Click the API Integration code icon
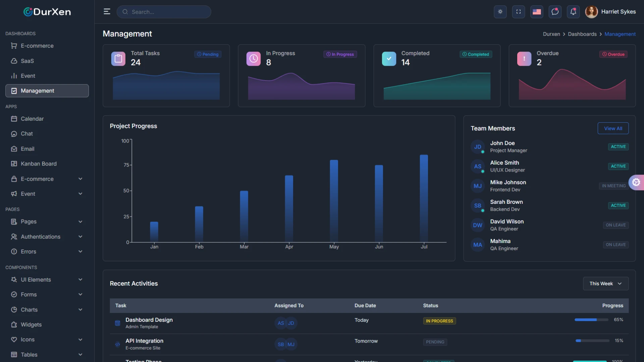Screen dimensions: 644x362 coord(117,344)
